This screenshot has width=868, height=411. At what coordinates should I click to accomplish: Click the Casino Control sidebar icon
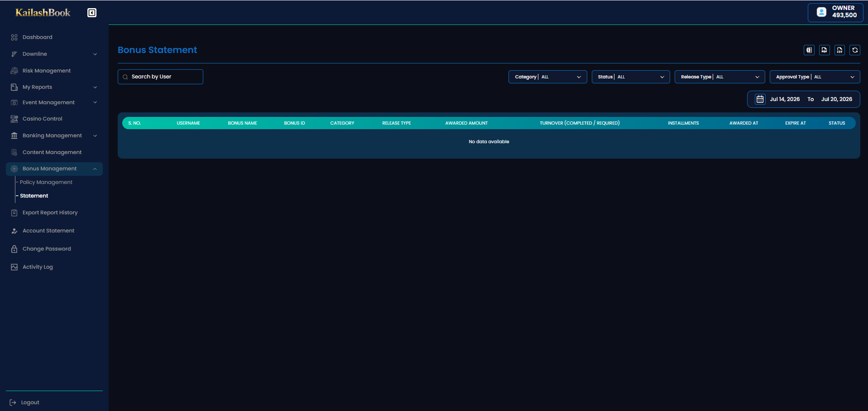pyautogui.click(x=14, y=119)
